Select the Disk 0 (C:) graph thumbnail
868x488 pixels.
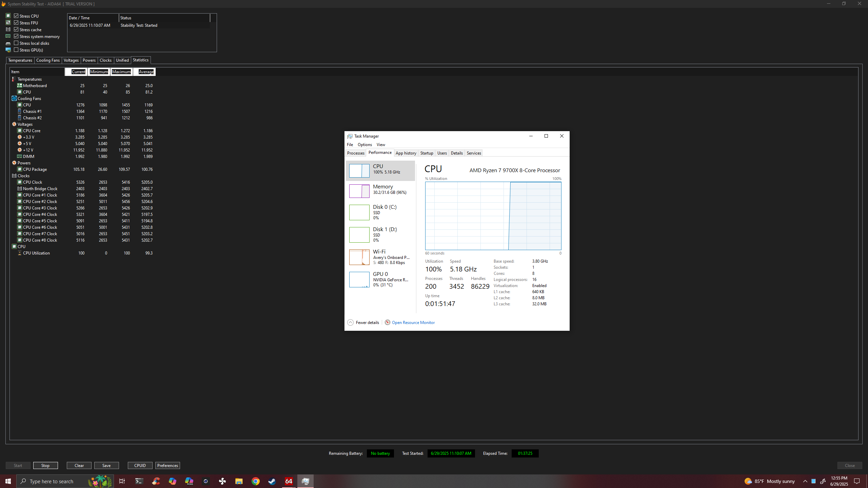click(359, 212)
